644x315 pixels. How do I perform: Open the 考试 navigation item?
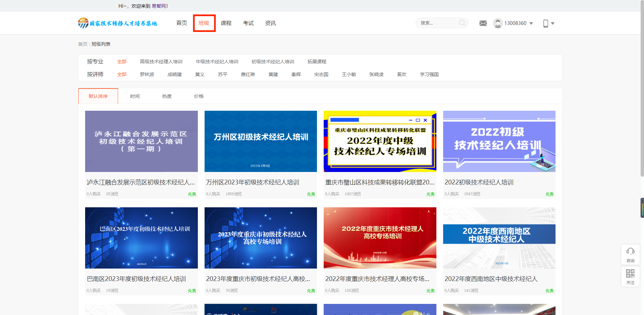coord(248,23)
